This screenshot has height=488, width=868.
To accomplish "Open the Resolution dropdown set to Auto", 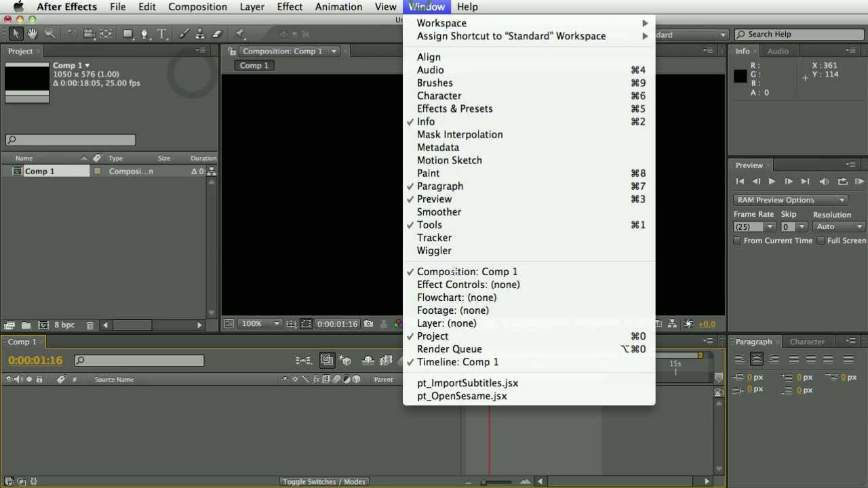I will 838,226.
